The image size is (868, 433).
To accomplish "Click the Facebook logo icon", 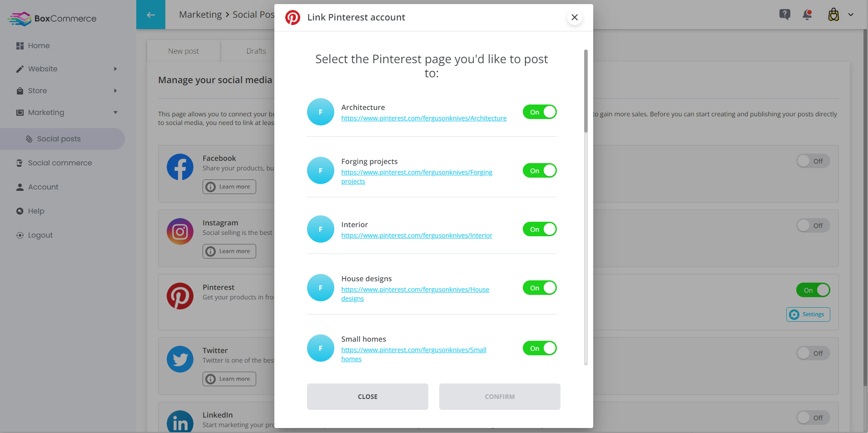I will tap(180, 167).
